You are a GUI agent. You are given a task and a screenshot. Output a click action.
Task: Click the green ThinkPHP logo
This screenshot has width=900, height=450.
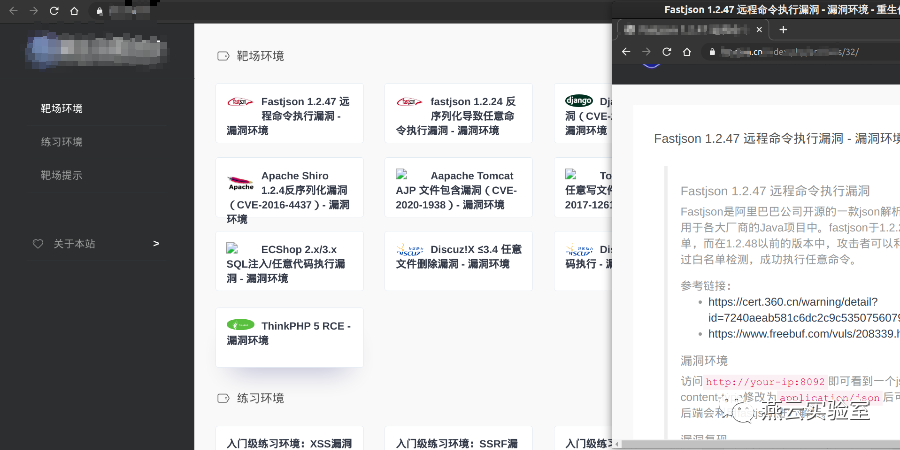(x=240, y=325)
